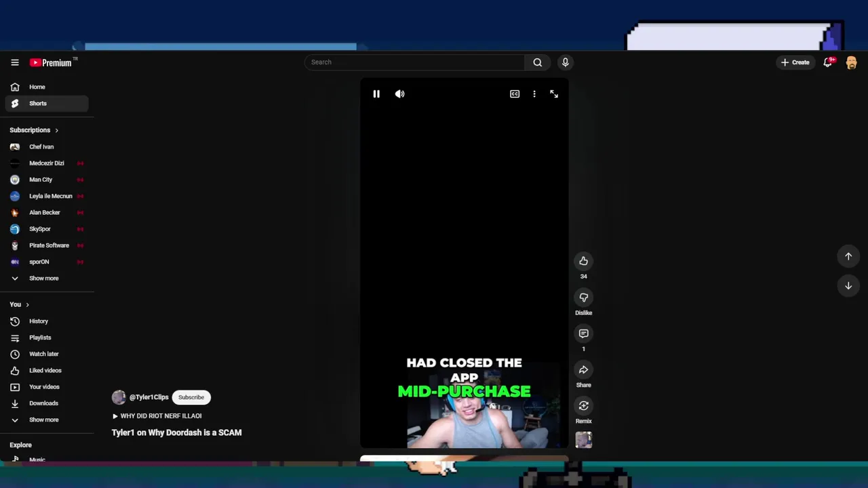Screen dimensions: 868x488
Task: Share this Short
Action: (x=583, y=369)
